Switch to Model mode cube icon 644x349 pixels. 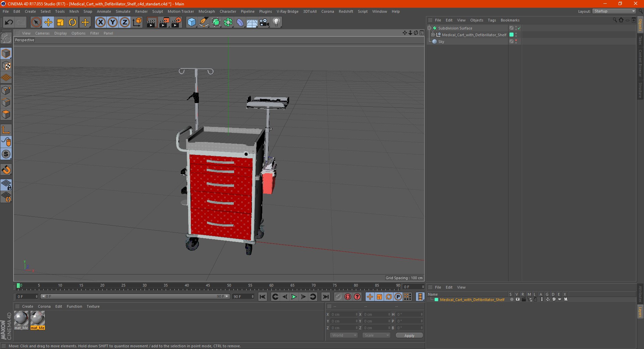tap(6, 53)
